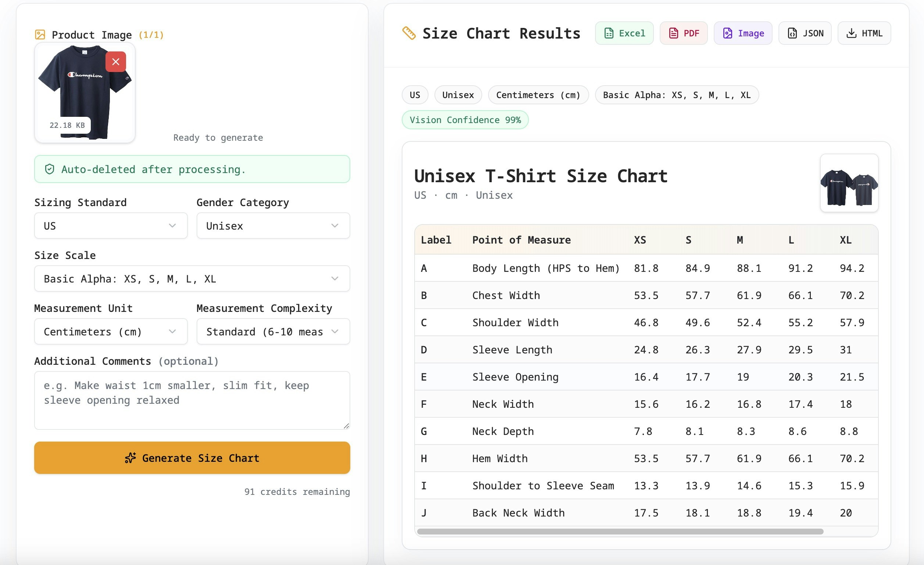Click Generate Size Chart
This screenshot has width=924, height=565.
[191, 457]
